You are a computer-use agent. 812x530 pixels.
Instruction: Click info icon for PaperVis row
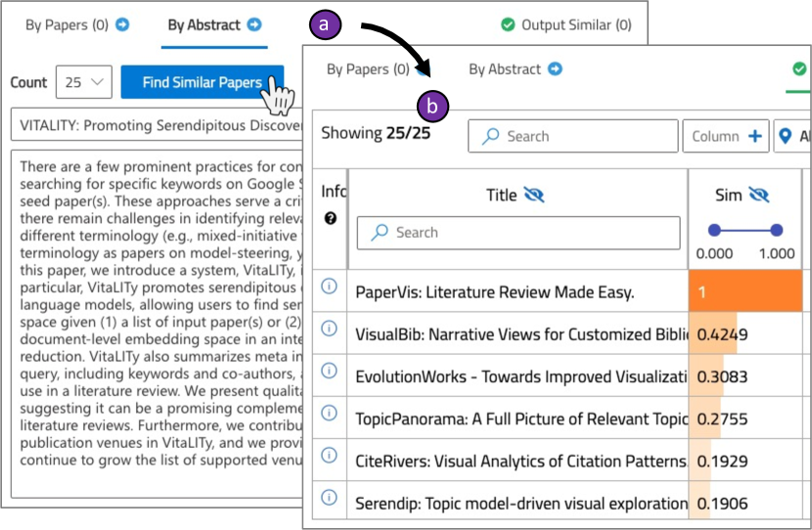(329, 286)
